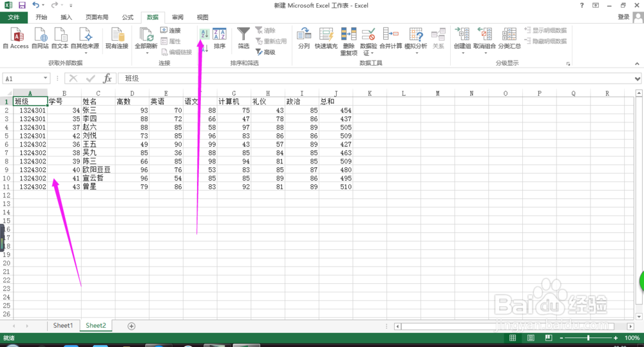644x347 pixels.
Task: Open Text to Columns (分列)
Action: click(304, 38)
